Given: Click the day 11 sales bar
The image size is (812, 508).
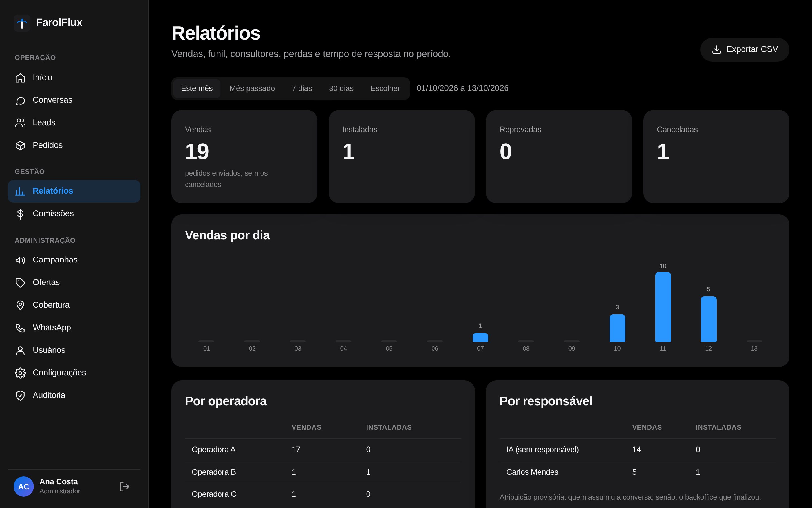Looking at the screenshot, I should [663, 307].
